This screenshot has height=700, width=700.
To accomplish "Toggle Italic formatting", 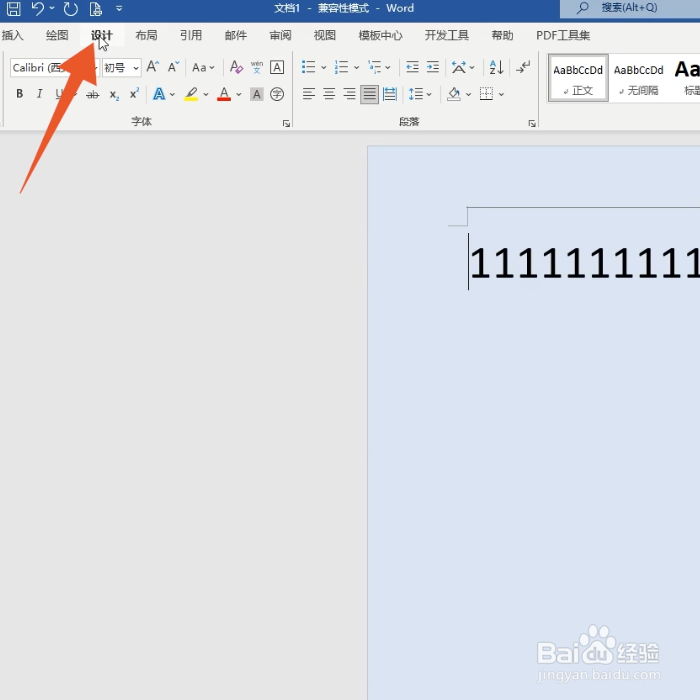I will [40, 94].
